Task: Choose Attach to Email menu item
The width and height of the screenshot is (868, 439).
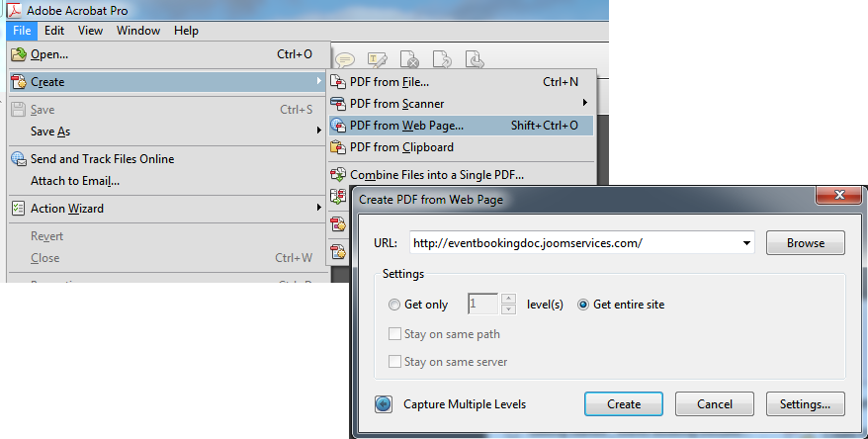Action: click(x=75, y=181)
